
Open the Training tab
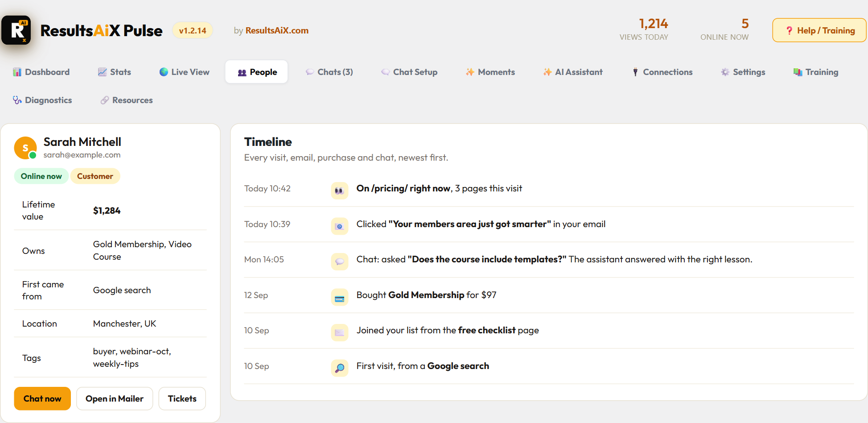point(816,72)
